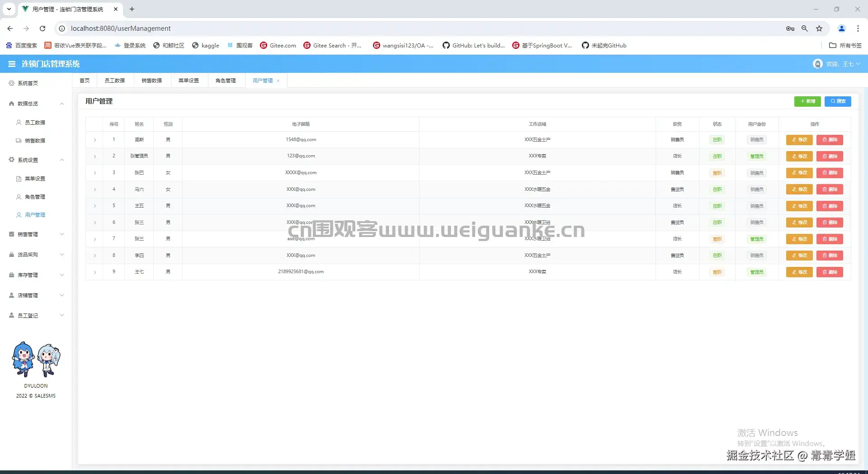Click 删除 for row 5 王五
This screenshot has height=474, width=868.
tap(830, 206)
